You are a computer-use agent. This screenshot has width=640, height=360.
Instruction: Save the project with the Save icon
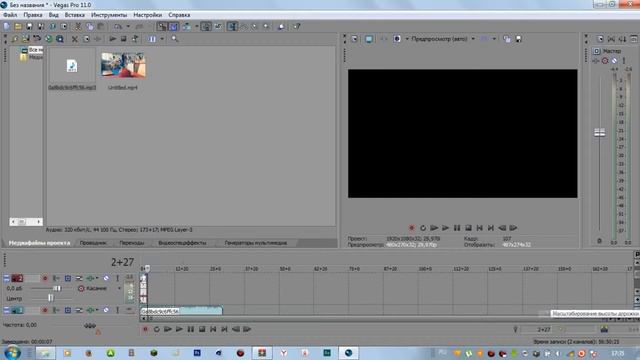coord(29,27)
